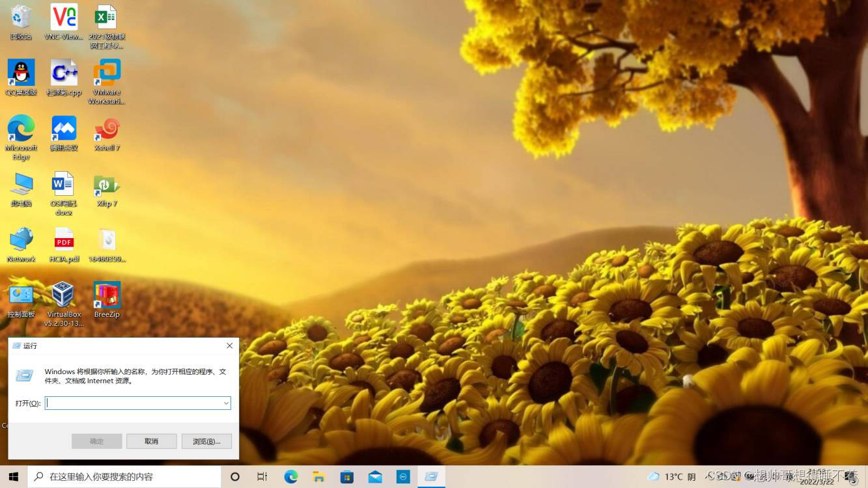Click the 打开(O): label in Run dialog

pos(28,403)
